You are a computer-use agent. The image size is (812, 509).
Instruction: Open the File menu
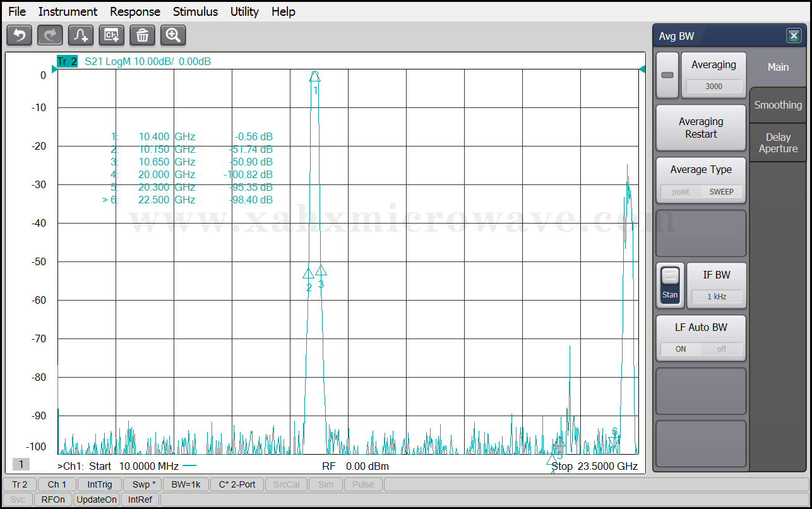click(17, 11)
